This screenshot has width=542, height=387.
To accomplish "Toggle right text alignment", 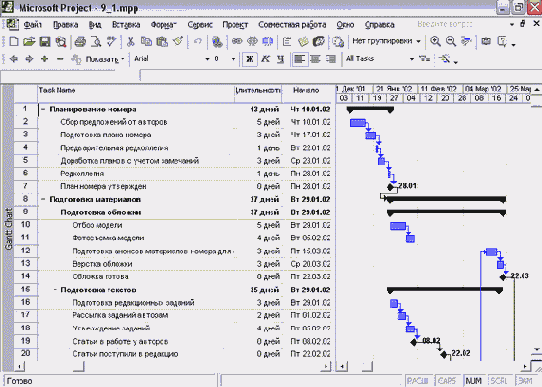I will coord(330,59).
